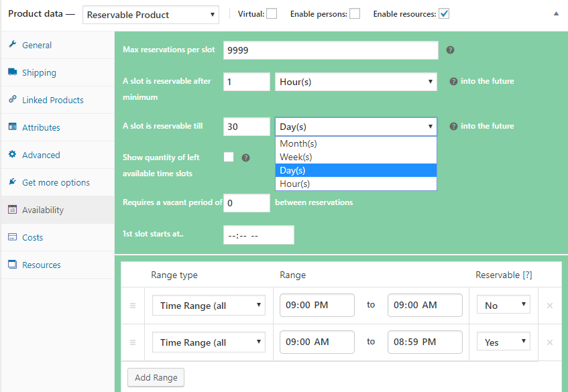Click help icon beside Max reservations field
Screen dimensions: 568x392
(451, 50)
